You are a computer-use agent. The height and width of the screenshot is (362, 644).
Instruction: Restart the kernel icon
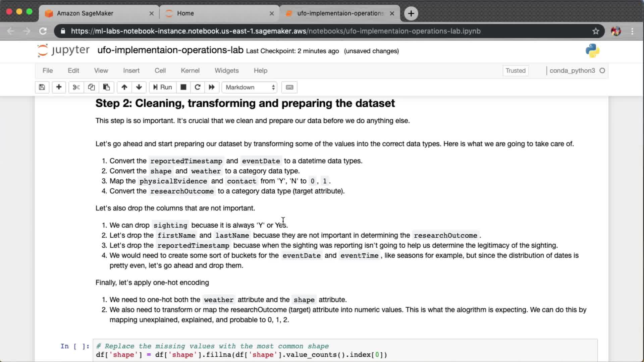tap(198, 87)
